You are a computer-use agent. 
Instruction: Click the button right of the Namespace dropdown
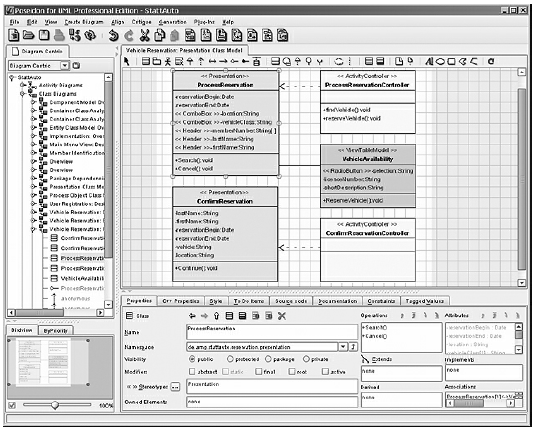(x=353, y=347)
